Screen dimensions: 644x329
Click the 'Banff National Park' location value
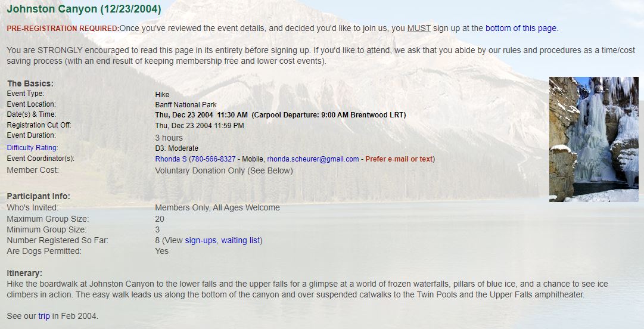(x=186, y=105)
